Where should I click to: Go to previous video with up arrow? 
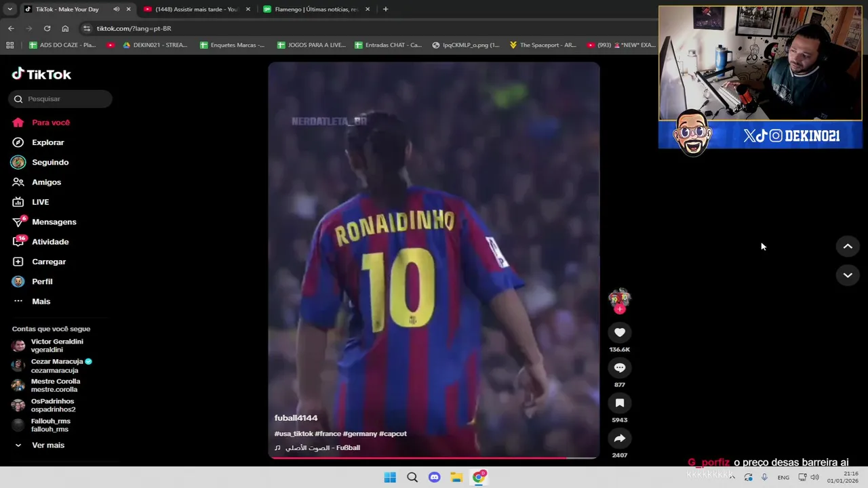[x=848, y=247]
